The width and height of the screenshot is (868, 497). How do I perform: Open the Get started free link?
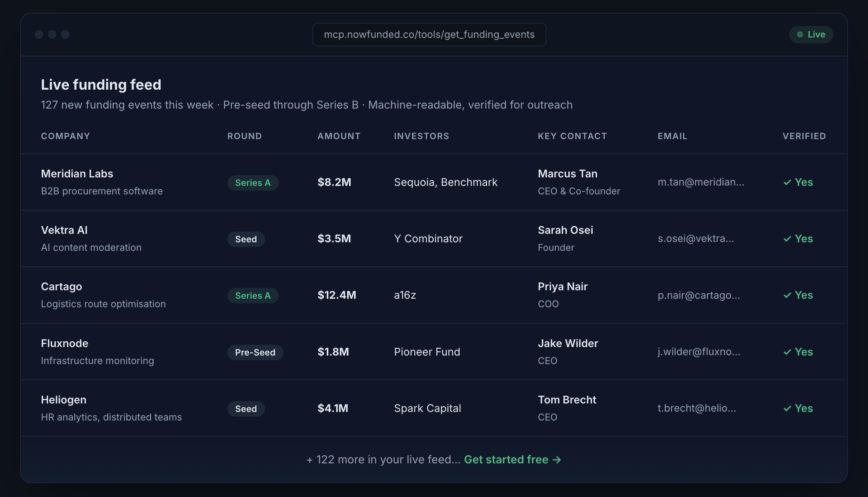512,460
